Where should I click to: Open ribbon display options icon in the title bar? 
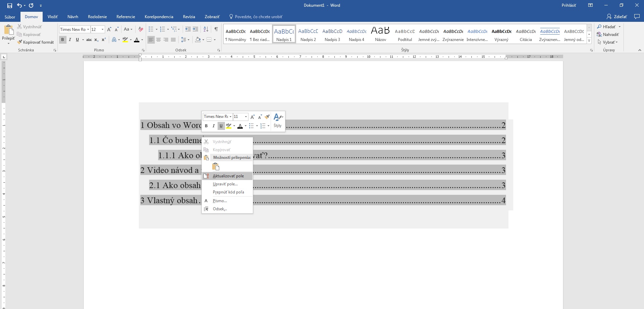pyautogui.click(x=590, y=5)
